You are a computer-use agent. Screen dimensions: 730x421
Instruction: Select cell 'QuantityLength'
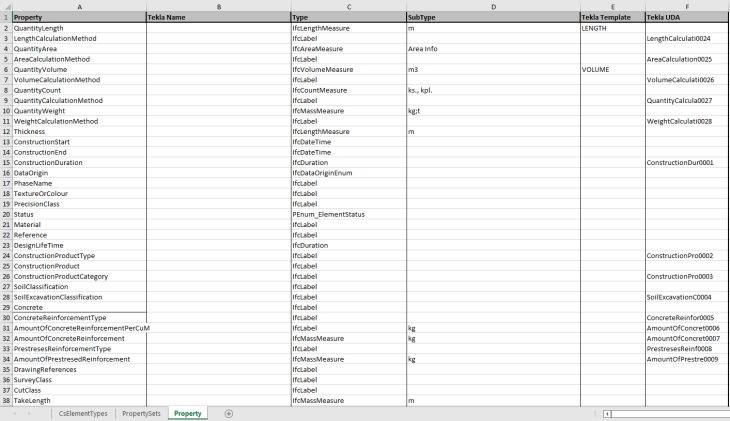[x=79, y=28]
